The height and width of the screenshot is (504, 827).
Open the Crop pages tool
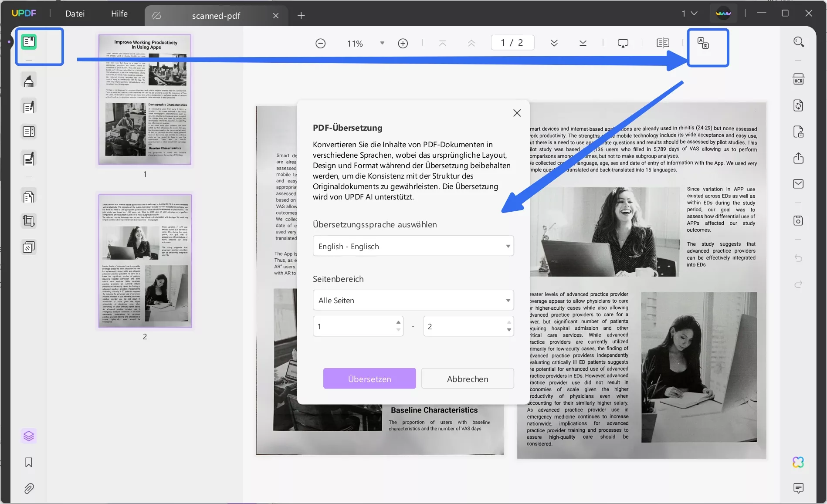click(x=28, y=221)
